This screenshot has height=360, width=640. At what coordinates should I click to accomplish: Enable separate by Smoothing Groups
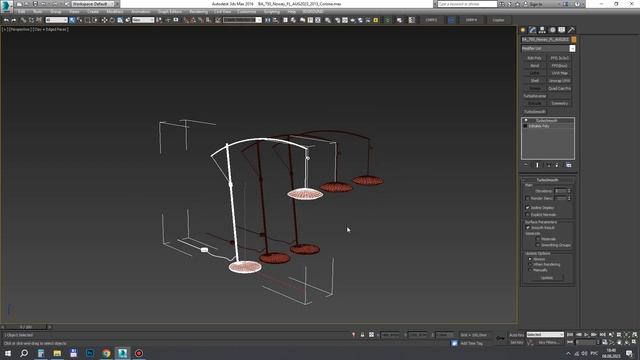538,245
